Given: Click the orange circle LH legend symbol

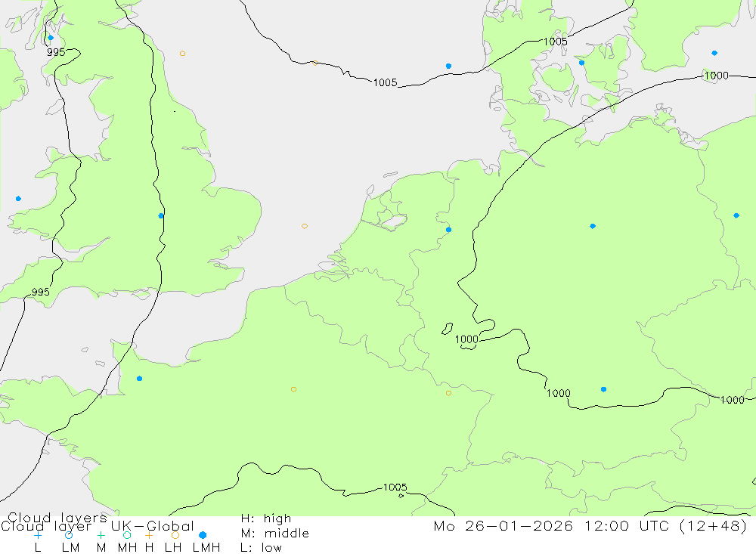Looking at the screenshot, I should (x=175, y=535).
